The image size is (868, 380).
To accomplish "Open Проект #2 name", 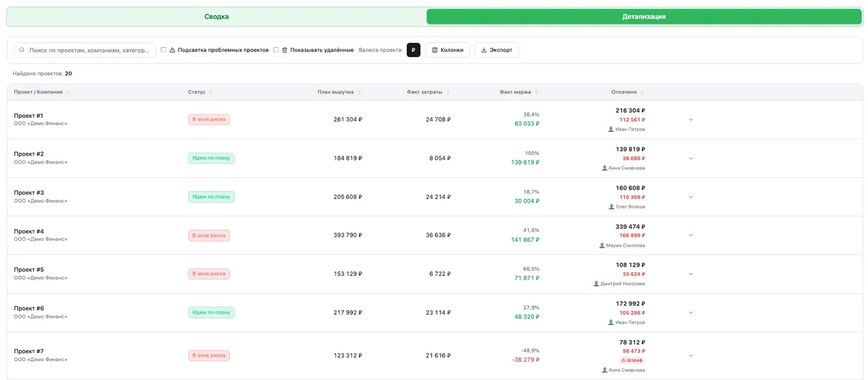I will pos(29,154).
